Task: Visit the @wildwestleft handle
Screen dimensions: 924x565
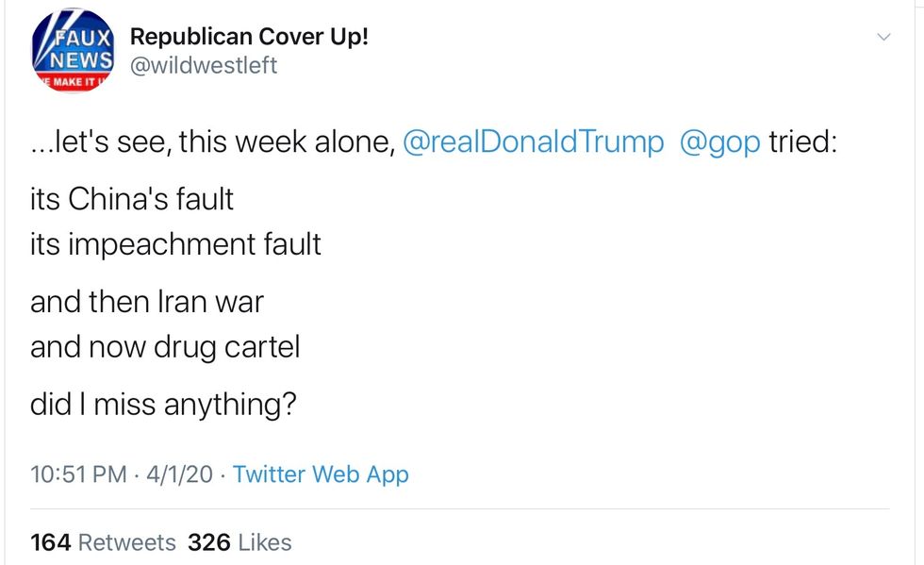Action: tap(203, 66)
